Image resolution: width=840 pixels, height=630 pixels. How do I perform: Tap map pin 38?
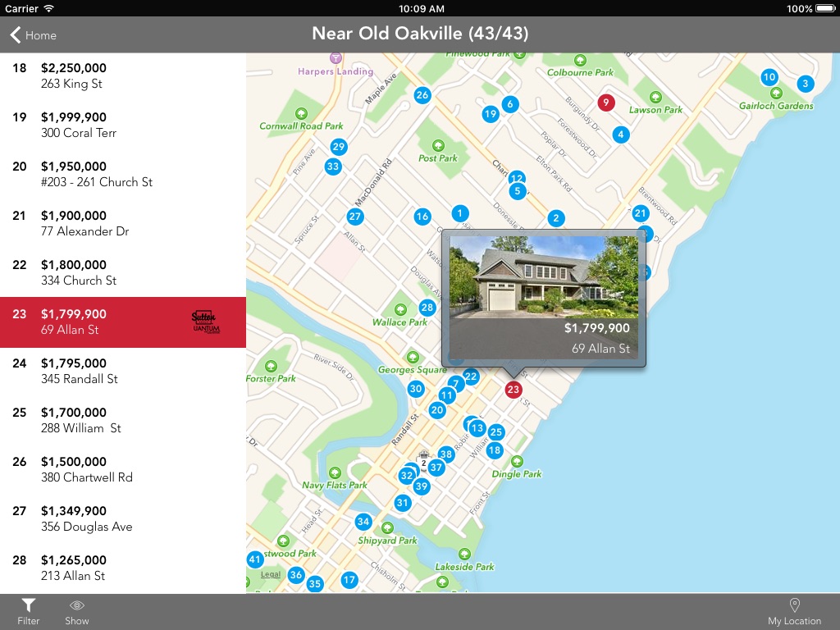point(445,454)
